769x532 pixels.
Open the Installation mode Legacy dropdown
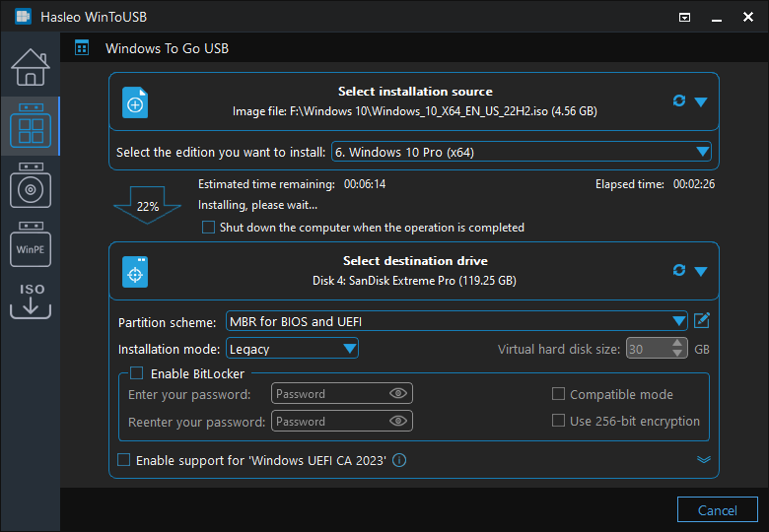(292, 349)
